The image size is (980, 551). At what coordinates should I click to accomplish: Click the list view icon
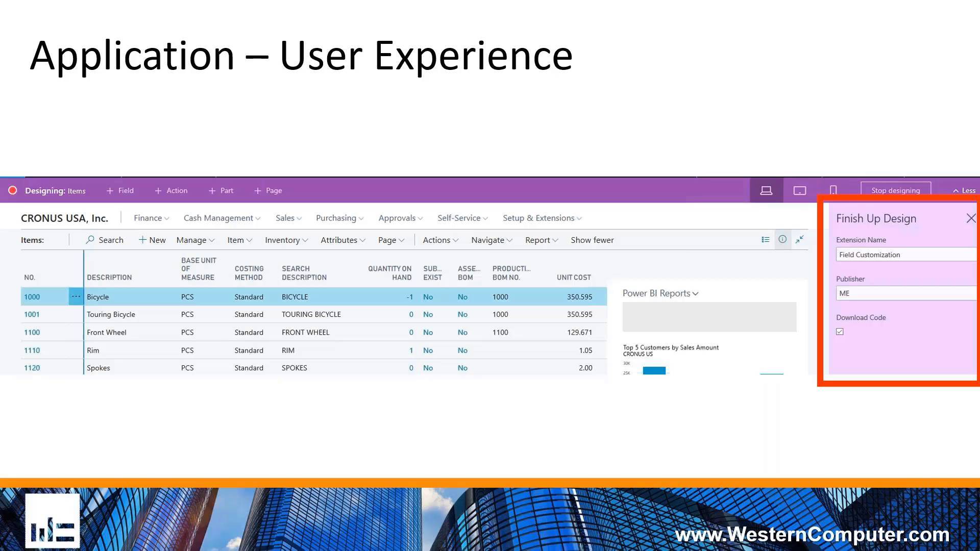[x=765, y=239]
